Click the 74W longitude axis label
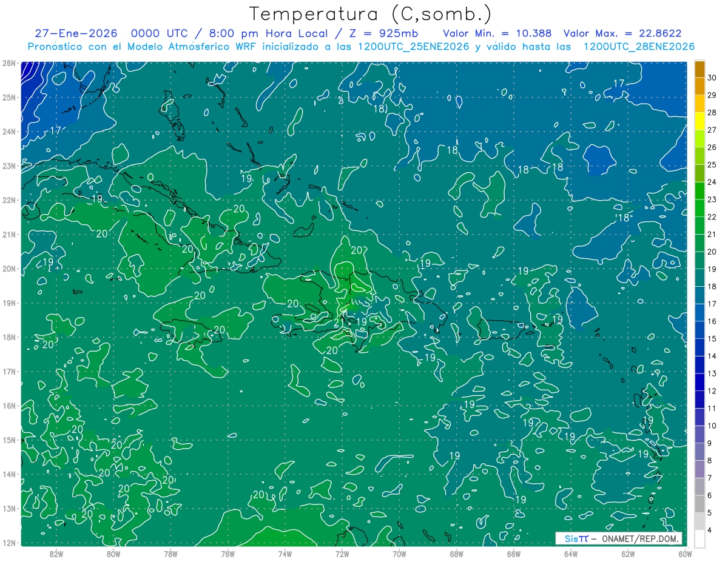This screenshot has height=562, width=728. pyautogui.click(x=285, y=554)
